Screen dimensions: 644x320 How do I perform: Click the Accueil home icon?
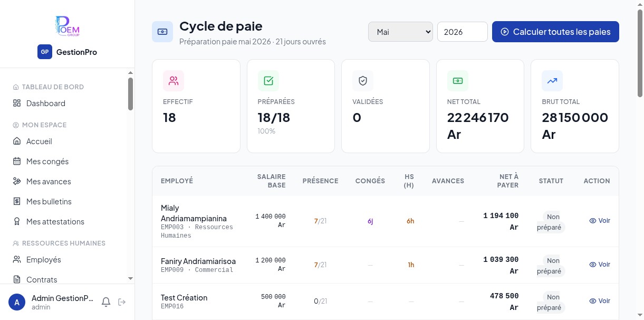point(17,141)
